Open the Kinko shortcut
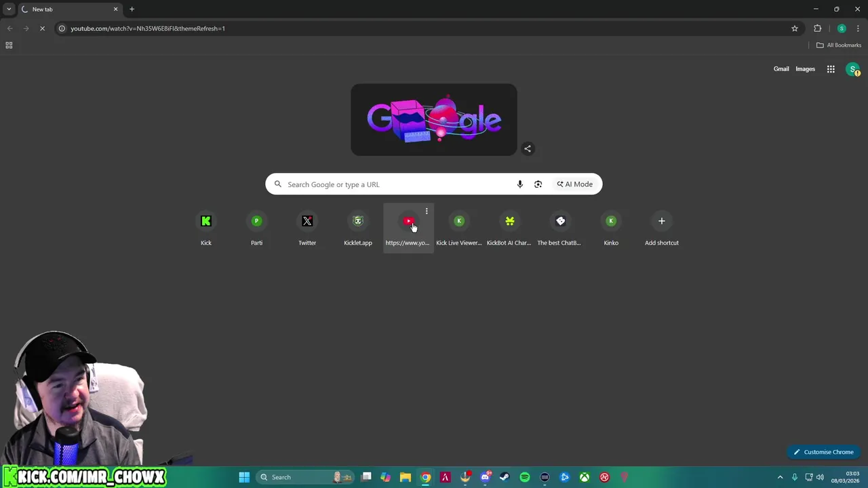Screen dimensions: 868x488 611,228
